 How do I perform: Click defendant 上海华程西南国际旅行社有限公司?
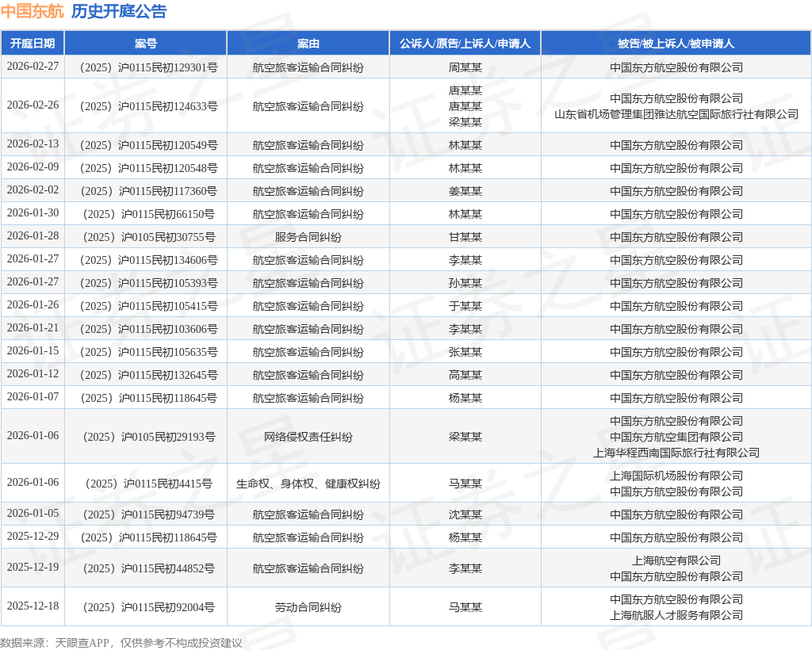(676, 453)
